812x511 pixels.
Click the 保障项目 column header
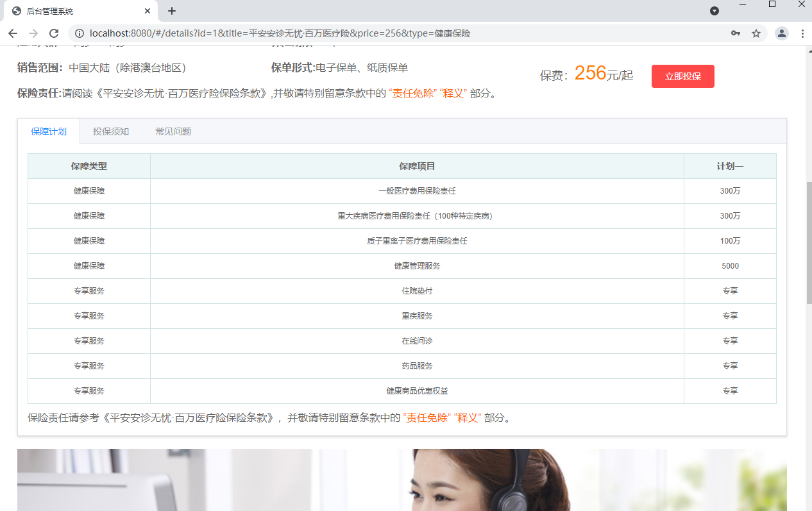[x=417, y=166]
